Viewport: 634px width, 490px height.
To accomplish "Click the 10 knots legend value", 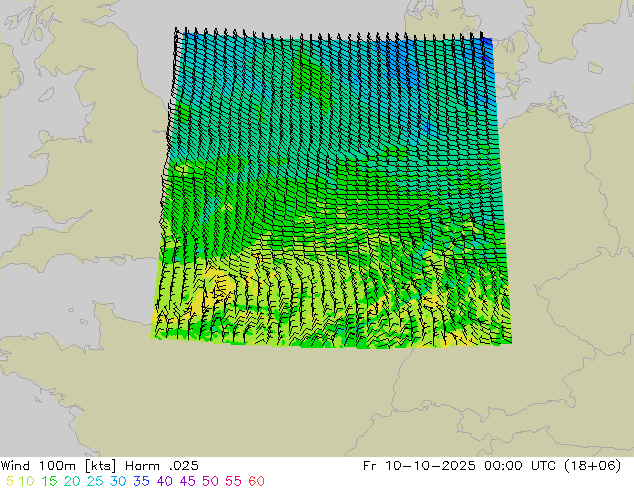I will click(x=26, y=481).
